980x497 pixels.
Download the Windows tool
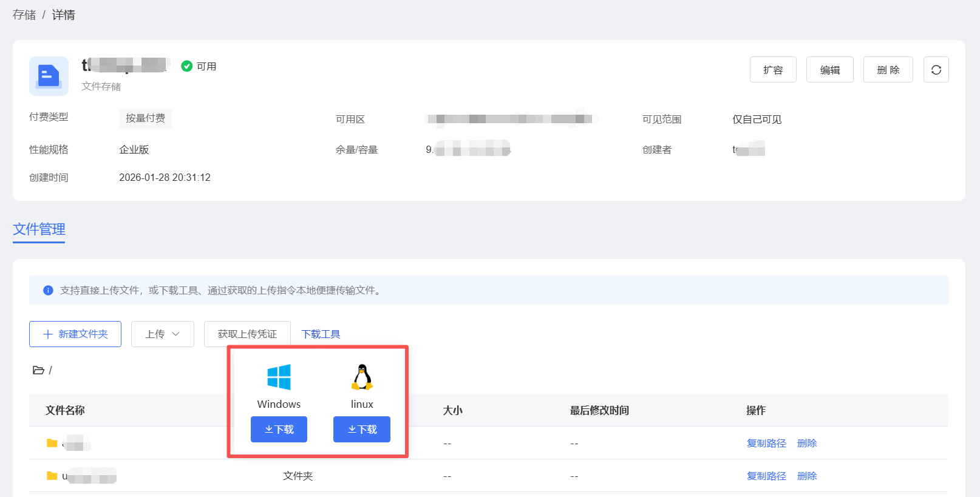tap(279, 429)
